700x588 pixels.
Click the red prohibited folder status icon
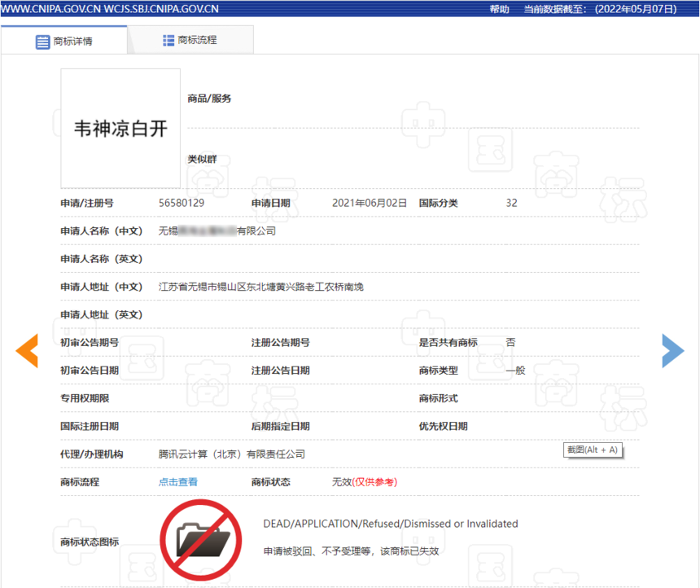tap(201, 540)
